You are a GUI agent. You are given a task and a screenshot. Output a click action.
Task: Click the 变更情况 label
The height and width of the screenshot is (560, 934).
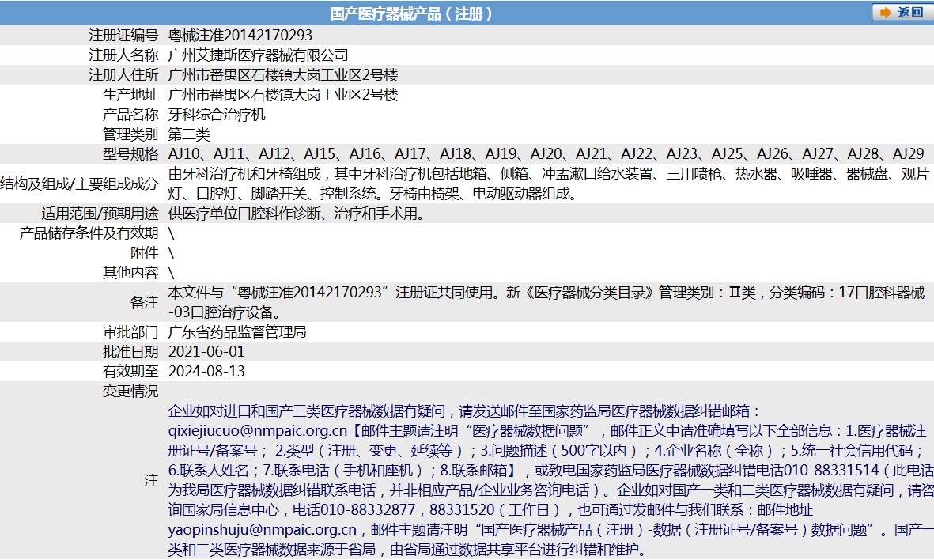click(x=130, y=391)
